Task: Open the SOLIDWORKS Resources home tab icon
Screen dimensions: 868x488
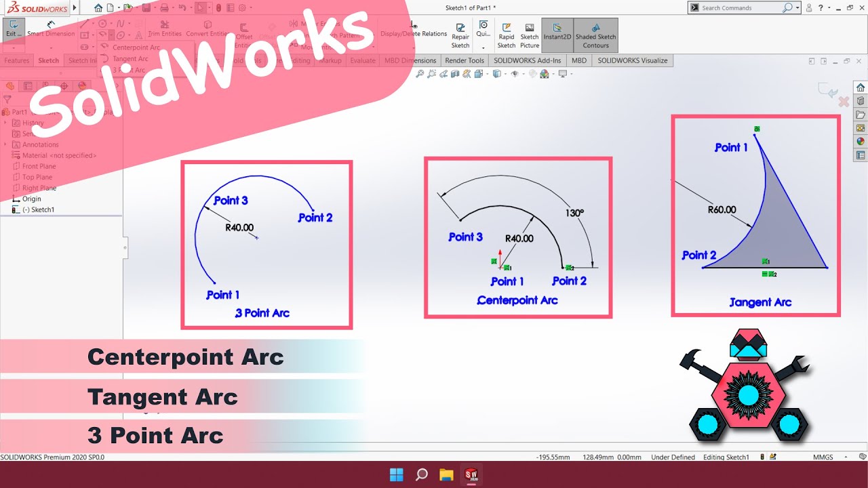Action: [x=861, y=87]
